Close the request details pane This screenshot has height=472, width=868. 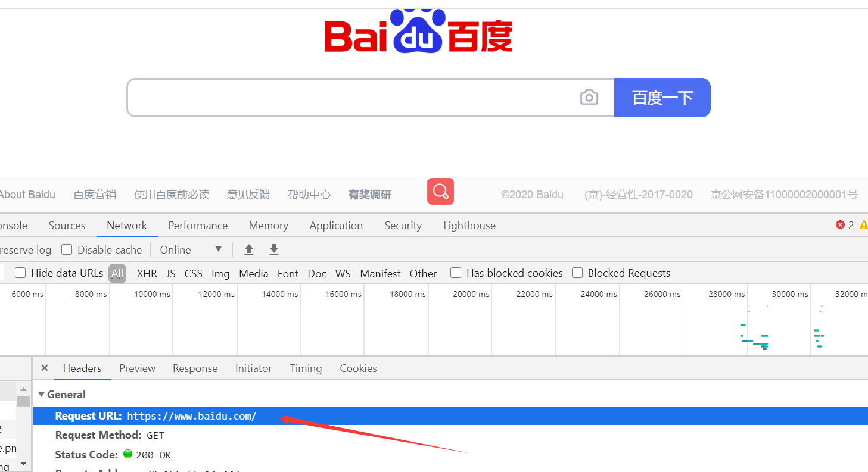tap(45, 368)
